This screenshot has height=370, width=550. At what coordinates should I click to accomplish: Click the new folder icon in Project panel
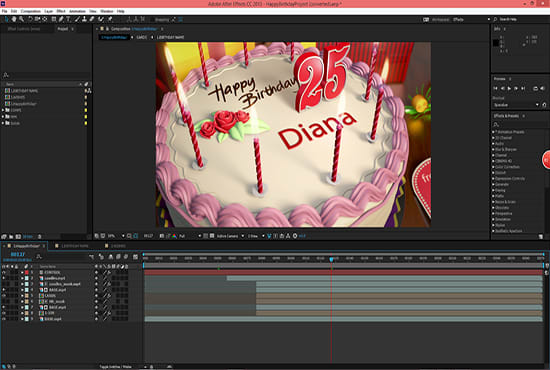coord(11,236)
